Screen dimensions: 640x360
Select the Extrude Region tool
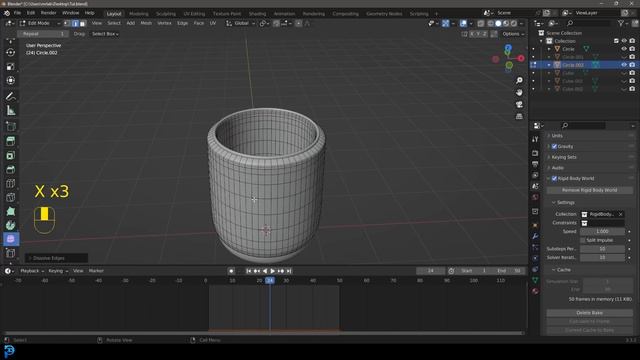(11, 141)
